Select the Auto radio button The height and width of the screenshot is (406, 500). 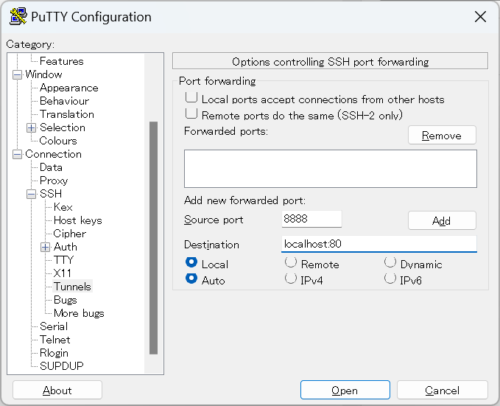point(191,279)
